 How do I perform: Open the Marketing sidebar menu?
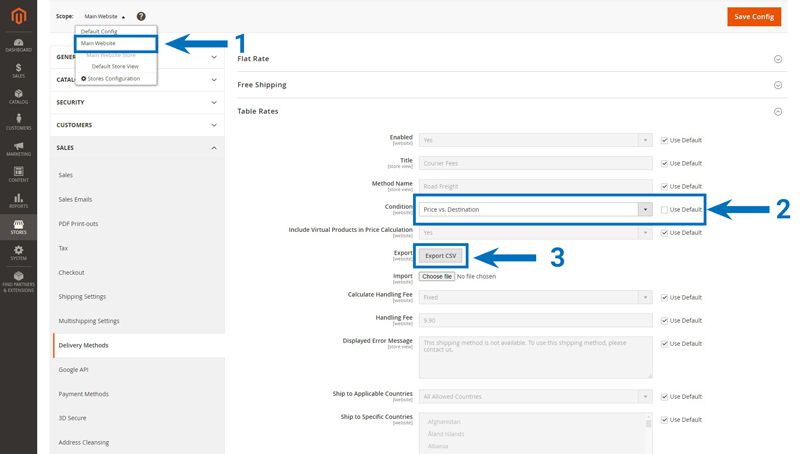click(18, 149)
